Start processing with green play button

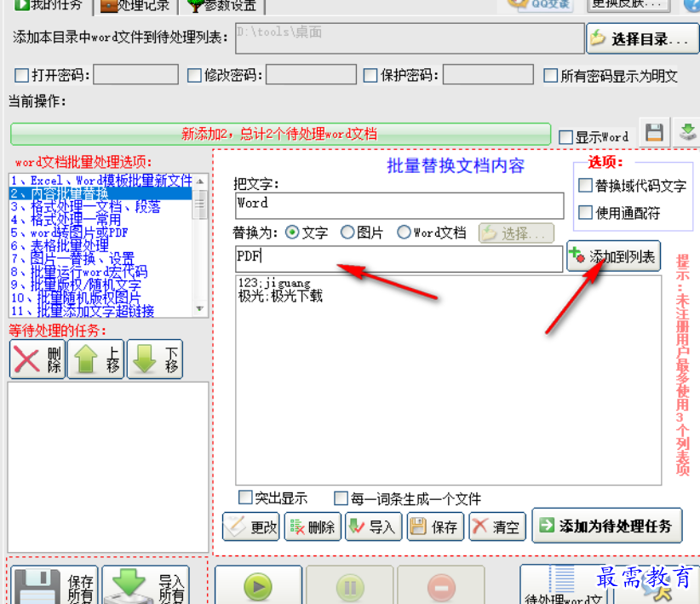259,585
